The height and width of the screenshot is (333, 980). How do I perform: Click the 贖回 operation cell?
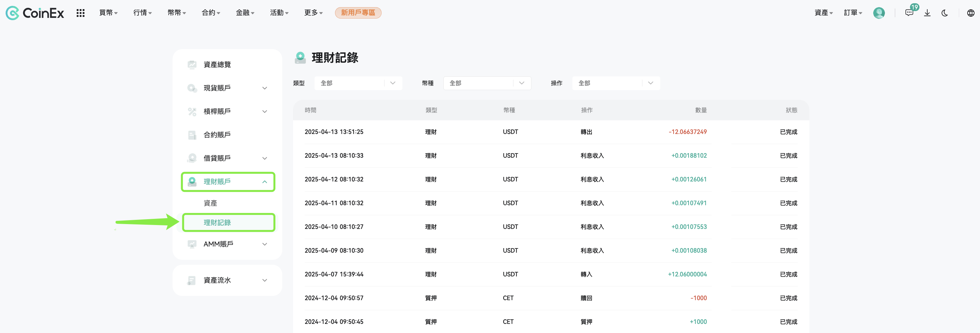(586, 299)
